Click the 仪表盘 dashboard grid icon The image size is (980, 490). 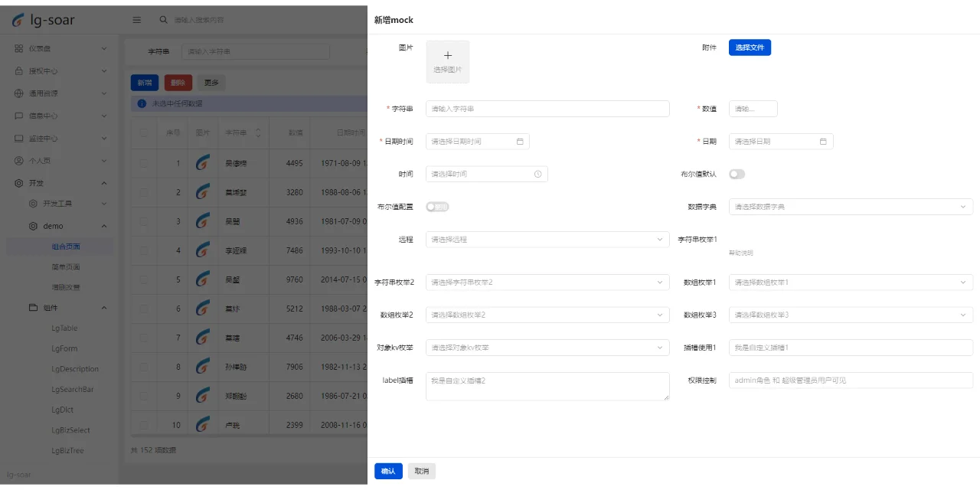(19, 48)
